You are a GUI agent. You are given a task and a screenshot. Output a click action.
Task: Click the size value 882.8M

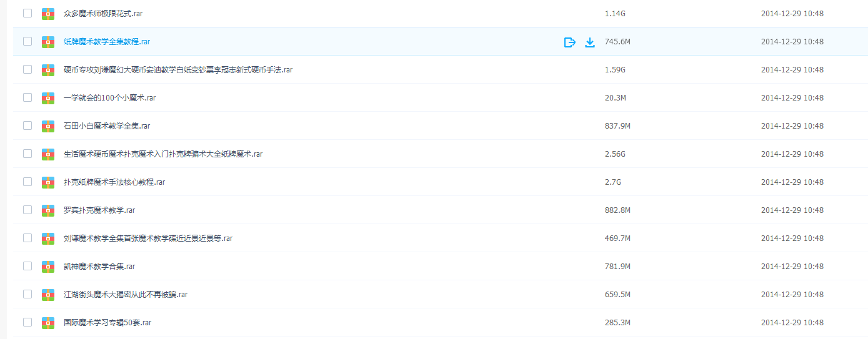617,210
